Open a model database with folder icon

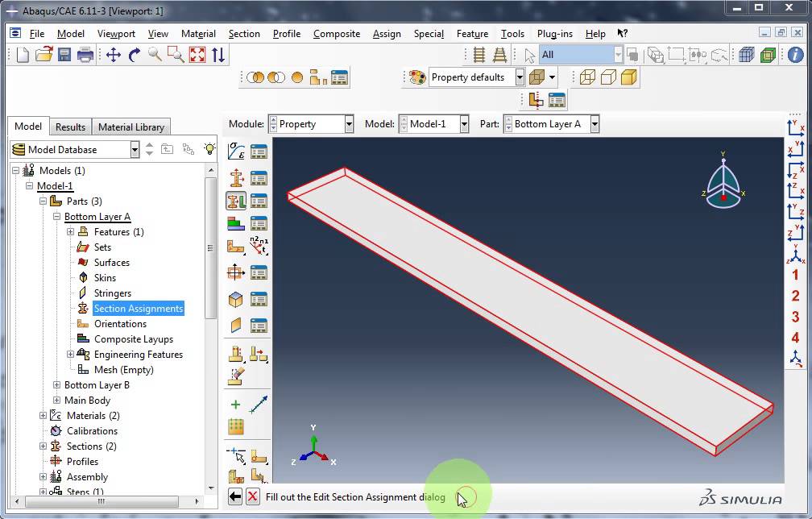43,54
